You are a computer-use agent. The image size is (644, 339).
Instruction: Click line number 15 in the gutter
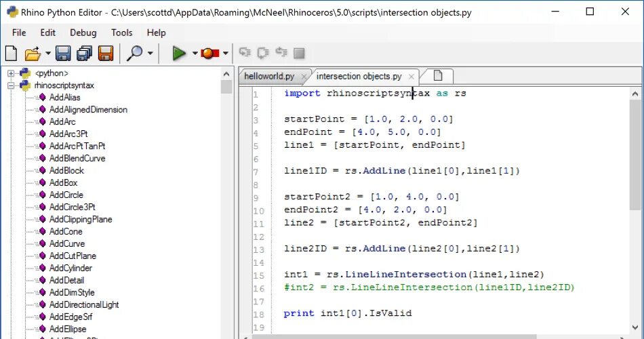coord(259,275)
